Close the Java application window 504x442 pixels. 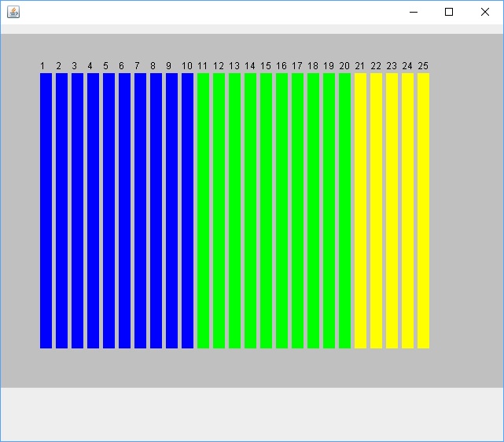tap(485, 12)
